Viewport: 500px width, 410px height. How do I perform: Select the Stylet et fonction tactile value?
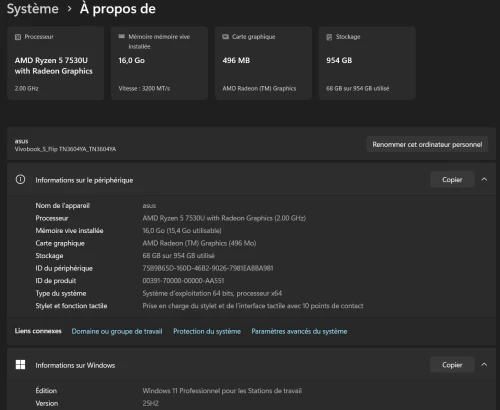253,306
